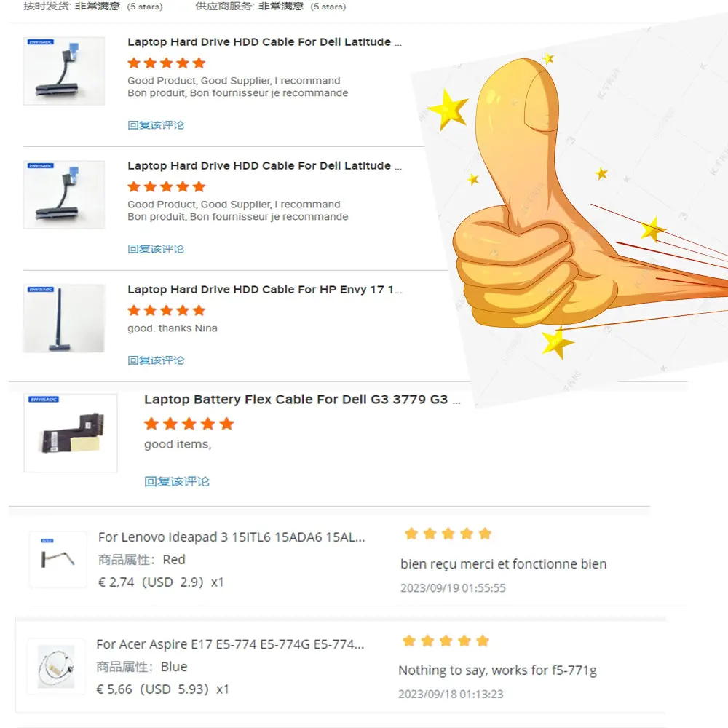
Task: Click the HP Envy 17 cable thumbnail
Action: (64, 319)
